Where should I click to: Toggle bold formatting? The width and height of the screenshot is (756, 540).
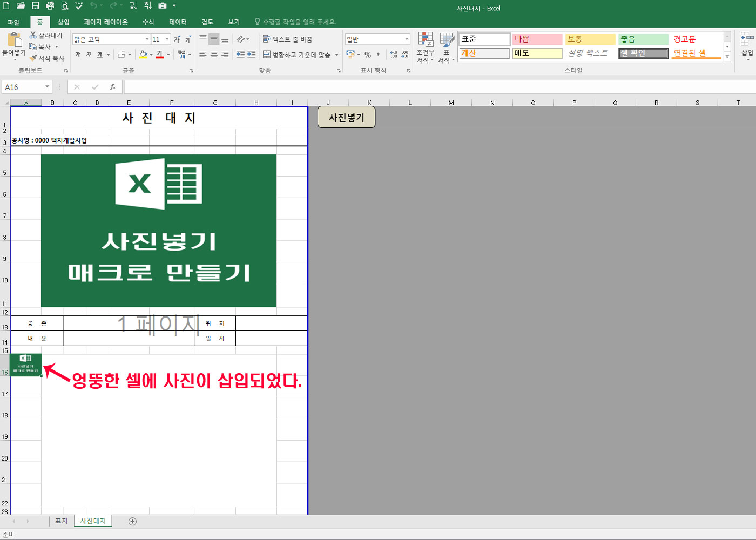[78, 55]
